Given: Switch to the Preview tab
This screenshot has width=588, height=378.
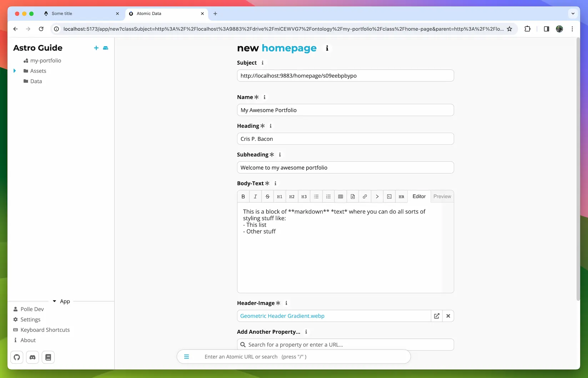Looking at the screenshot, I should (x=442, y=197).
